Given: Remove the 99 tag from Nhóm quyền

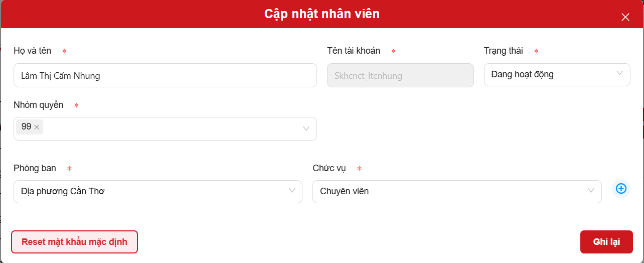Looking at the screenshot, I should [x=37, y=127].
